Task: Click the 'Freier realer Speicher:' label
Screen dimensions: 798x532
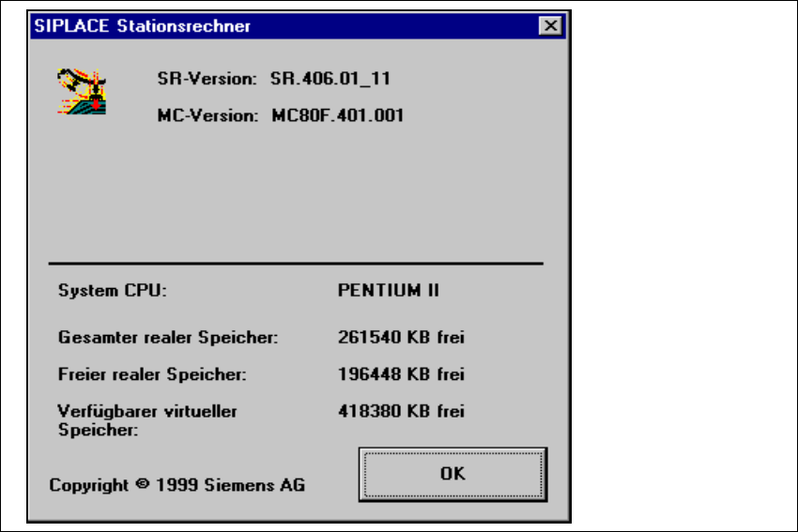Action: (x=152, y=374)
